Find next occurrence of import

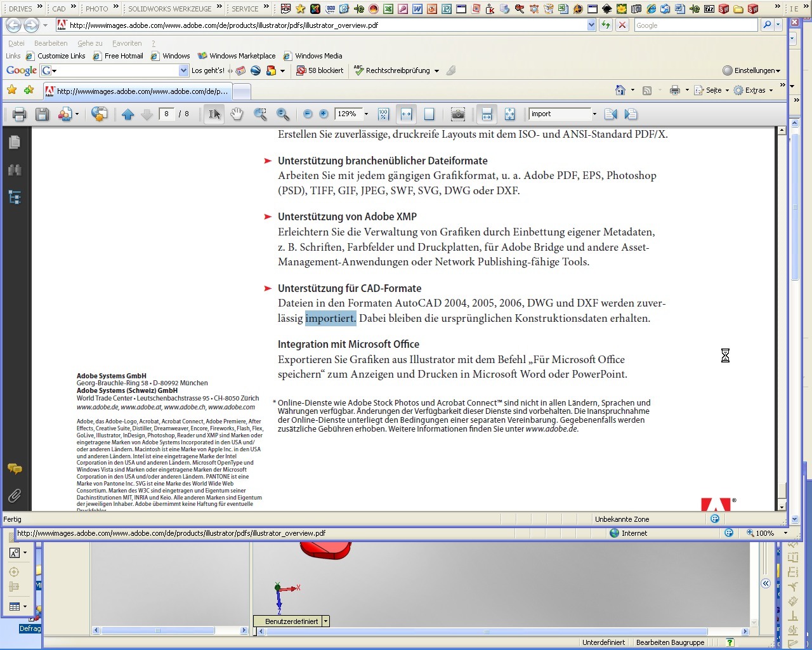pos(631,114)
